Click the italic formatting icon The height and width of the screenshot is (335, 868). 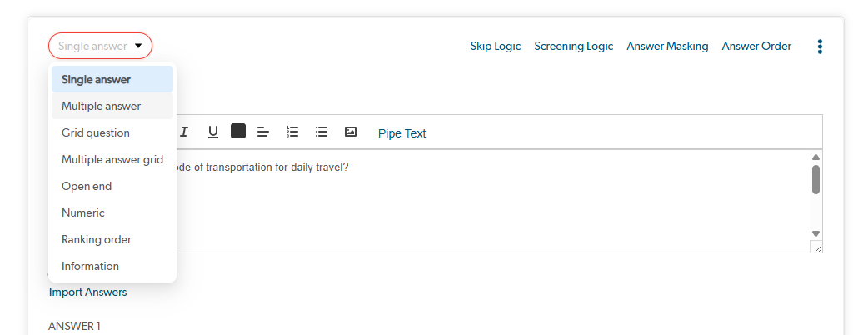point(184,132)
